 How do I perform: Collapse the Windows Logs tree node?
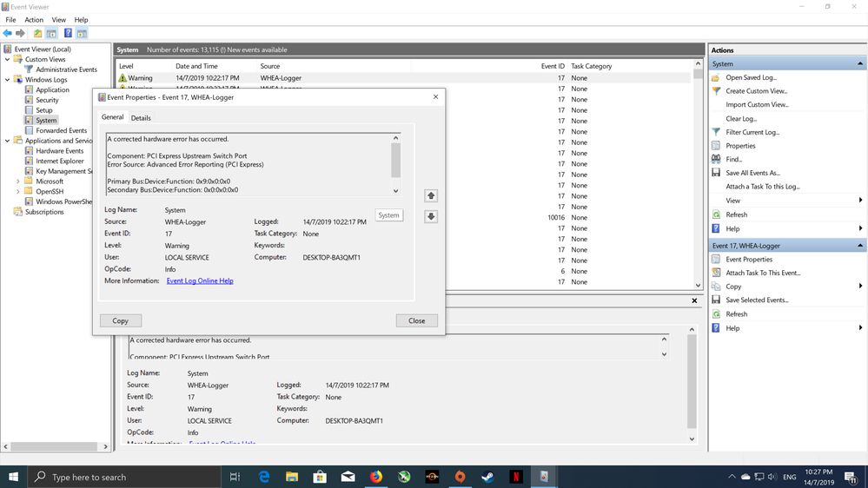point(7,80)
